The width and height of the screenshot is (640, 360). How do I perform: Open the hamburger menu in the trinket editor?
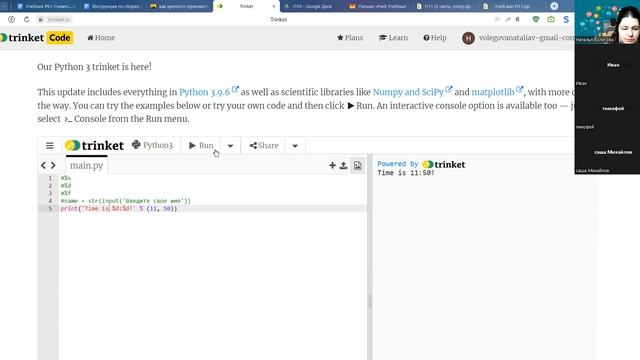(50, 145)
